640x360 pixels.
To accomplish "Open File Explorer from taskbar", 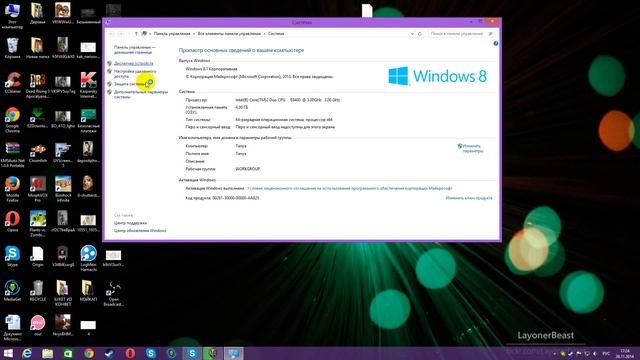I will [47, 353].
